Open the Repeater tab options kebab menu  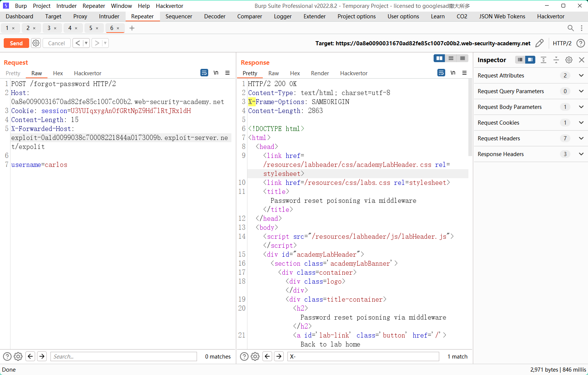(582, 28)
